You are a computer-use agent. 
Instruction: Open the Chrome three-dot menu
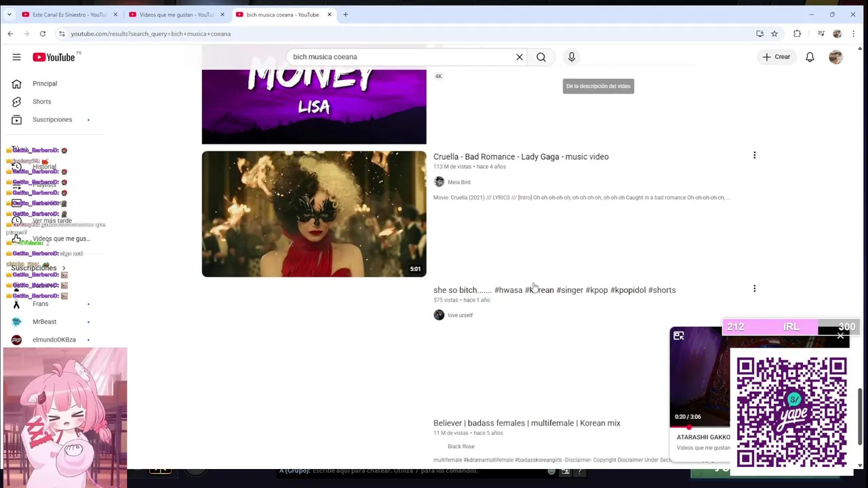coord(854,34)
